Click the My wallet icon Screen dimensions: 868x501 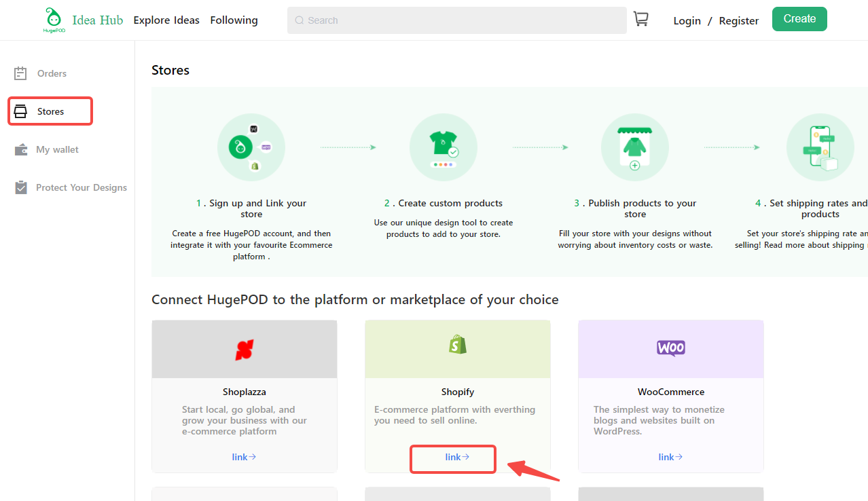[x=21, y=149]
